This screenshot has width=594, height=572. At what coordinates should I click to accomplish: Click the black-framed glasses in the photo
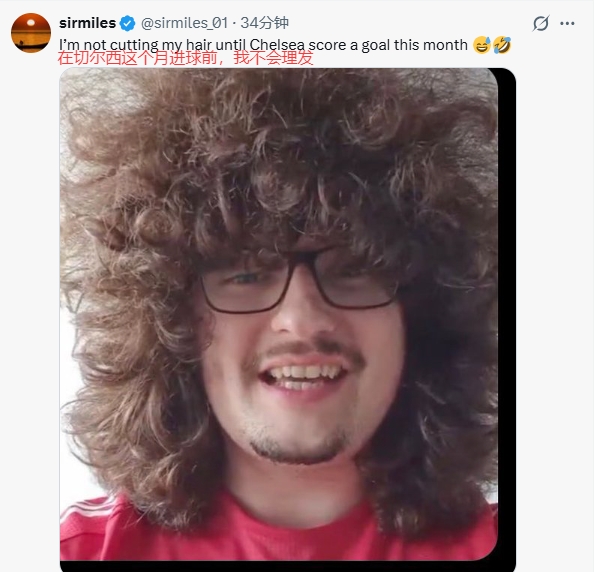click(298, 282)
